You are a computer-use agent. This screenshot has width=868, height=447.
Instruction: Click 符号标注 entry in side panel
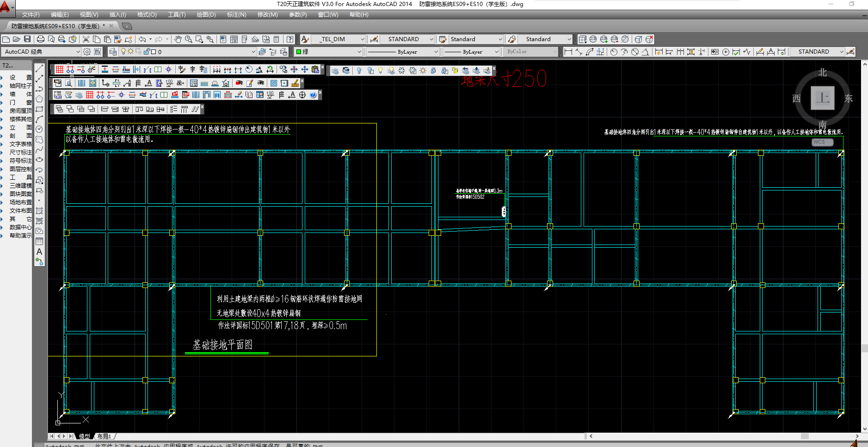pyautogui.click(x=20, y=160)
